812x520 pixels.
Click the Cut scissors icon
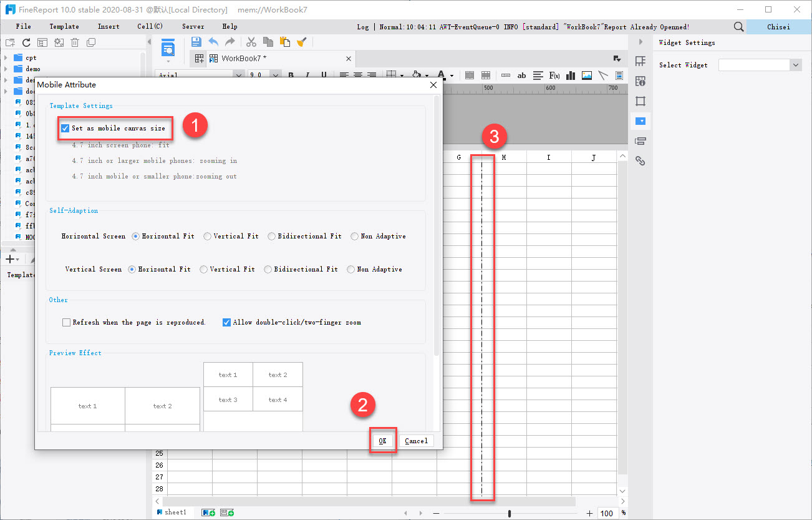click(251, 42)
